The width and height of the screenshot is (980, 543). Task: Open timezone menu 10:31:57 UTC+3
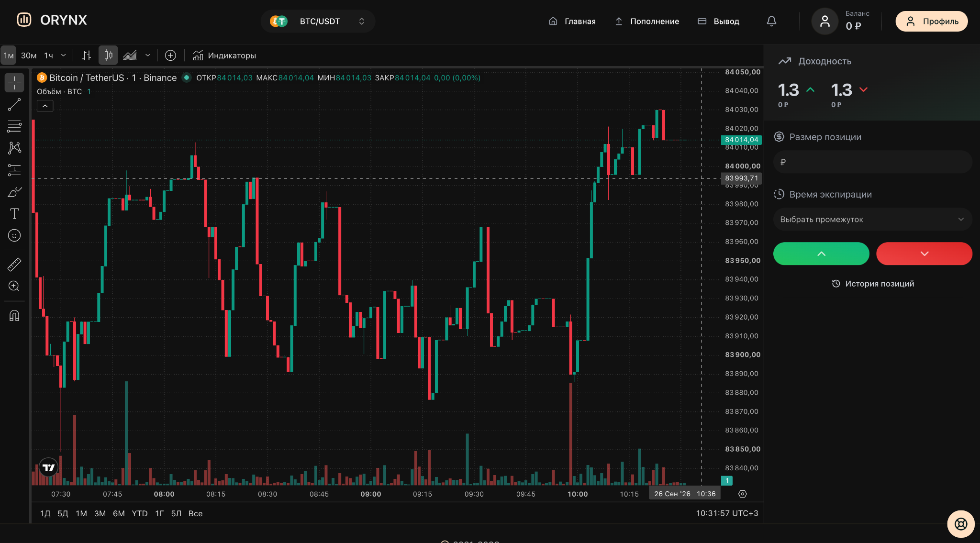coord(727,513)
